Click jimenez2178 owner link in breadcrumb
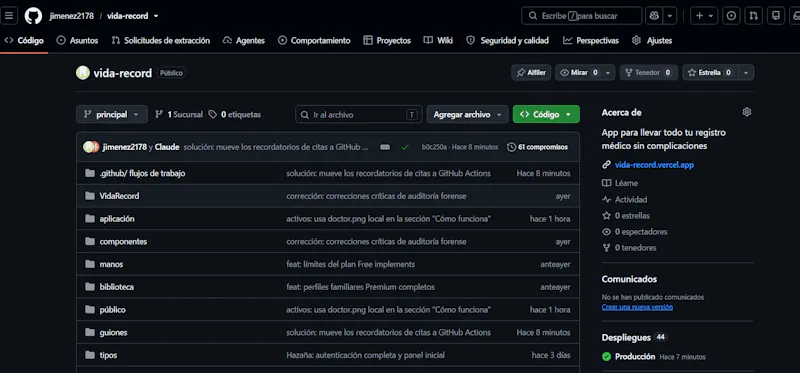Screen dimensions: 800x373 [71, 16]
